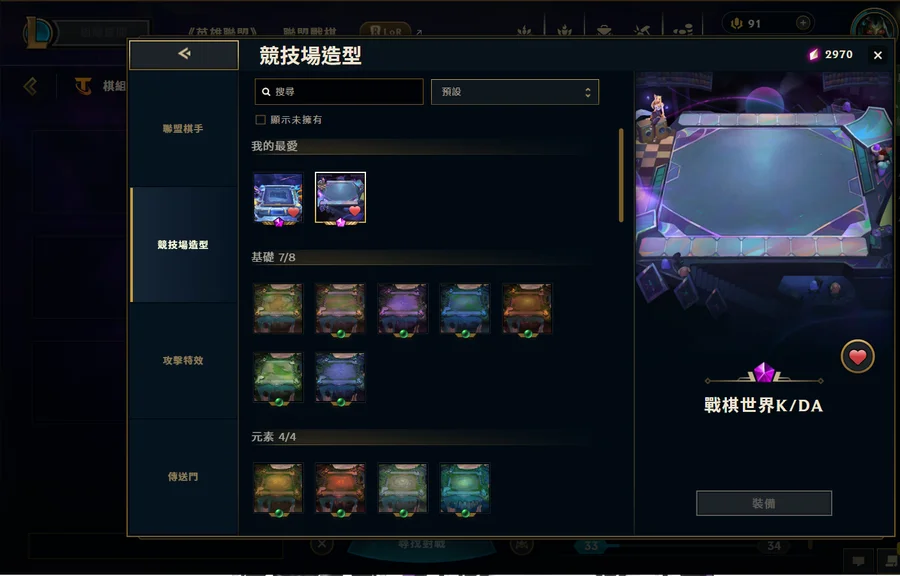Image resolution: width=900 pixels, height=576 pixels.
Task: Enable the 顯示未擁有 checkbox
Action: click(x=261, y=120)
